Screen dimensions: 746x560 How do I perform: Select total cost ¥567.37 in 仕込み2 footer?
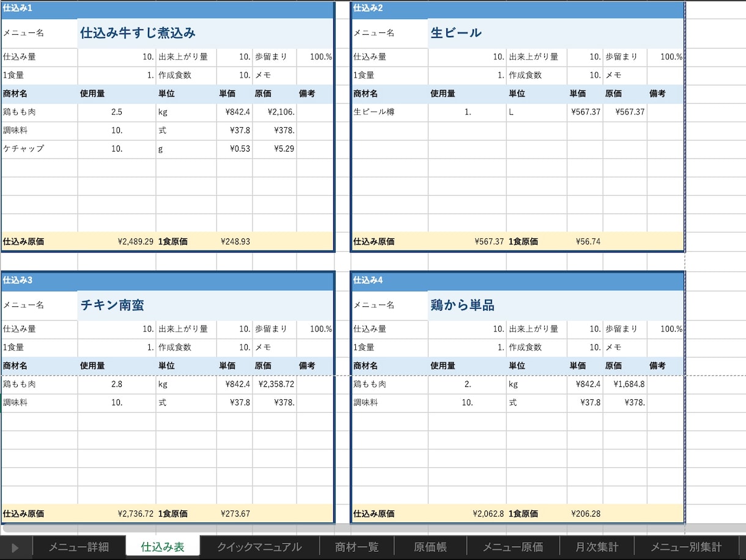[467, 241]
